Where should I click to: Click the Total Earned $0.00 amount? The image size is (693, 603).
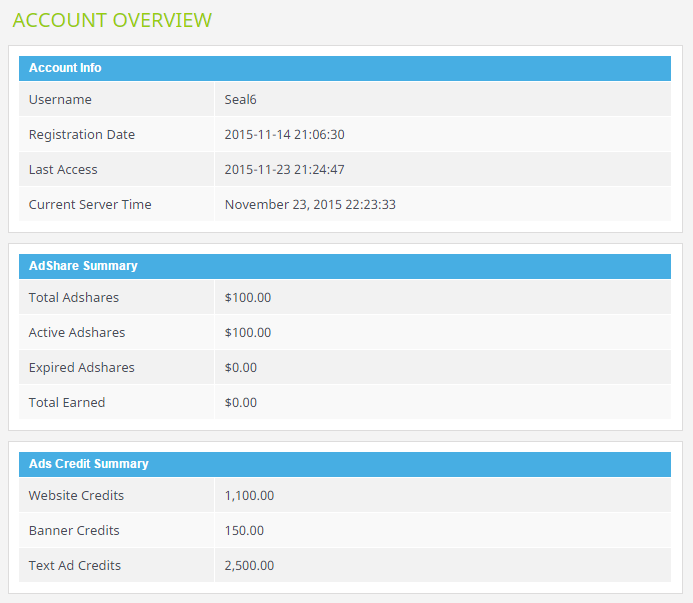point(241,403)
